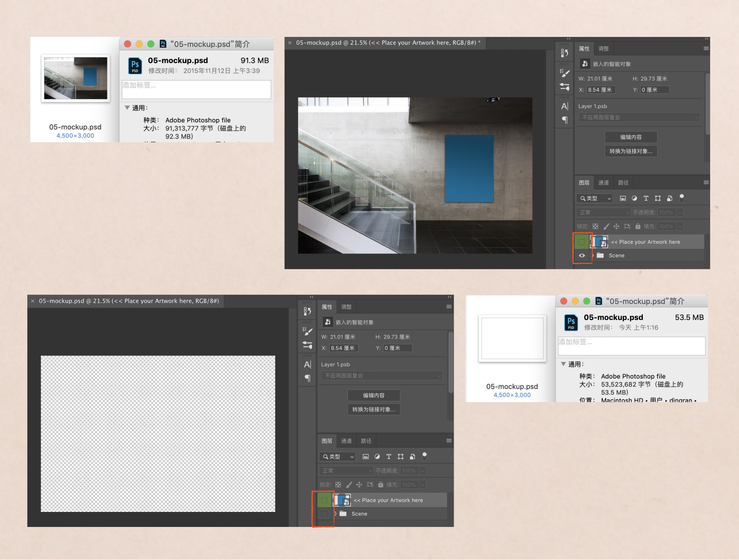Switch to 通道 tab in staircase window
739x560 pixels.
pos(603,183)
